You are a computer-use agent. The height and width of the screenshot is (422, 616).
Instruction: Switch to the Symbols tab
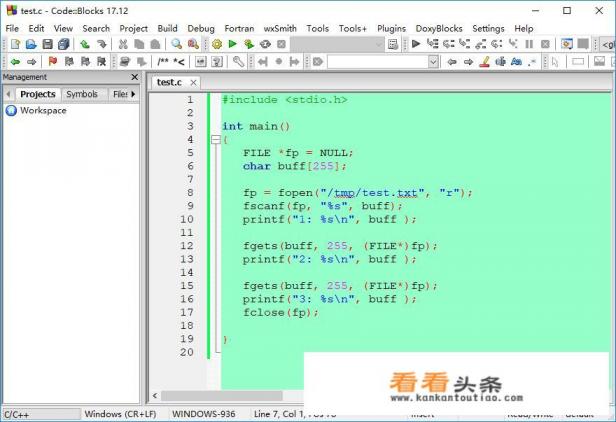click(82, 94)
